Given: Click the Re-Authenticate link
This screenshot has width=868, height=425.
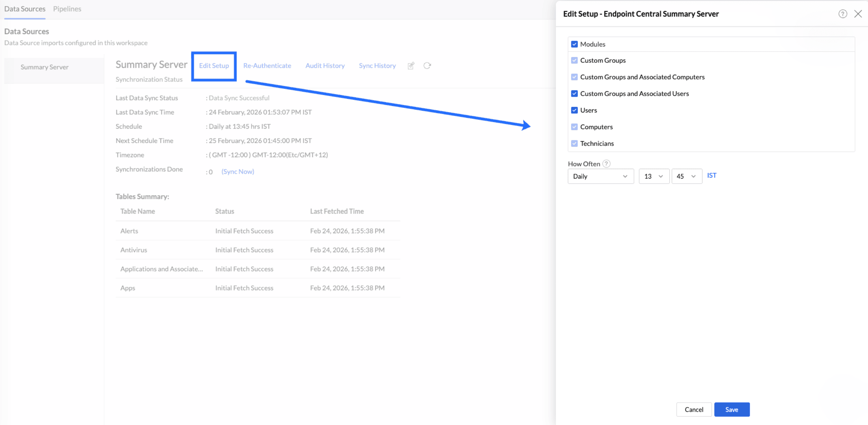Looking at the screenshot, I should [x=267, y=66].
